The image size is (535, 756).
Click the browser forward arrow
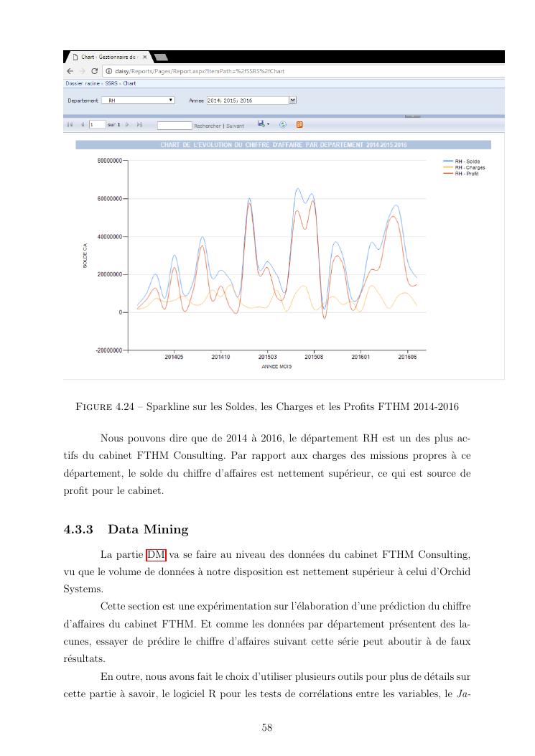pos(82,71)
